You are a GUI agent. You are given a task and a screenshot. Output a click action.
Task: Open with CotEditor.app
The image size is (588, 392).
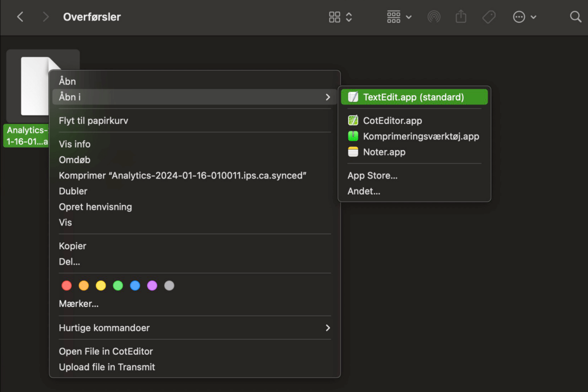coord(415,121)
